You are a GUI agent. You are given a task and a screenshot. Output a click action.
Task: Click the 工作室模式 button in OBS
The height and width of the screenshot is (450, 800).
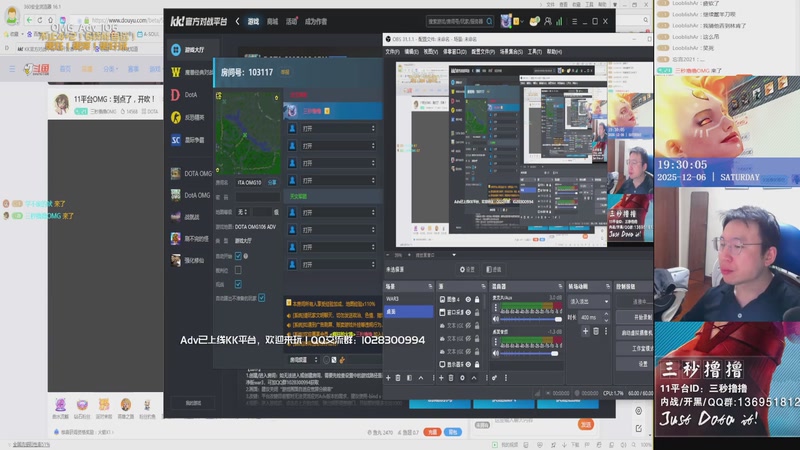coord(635,348)
